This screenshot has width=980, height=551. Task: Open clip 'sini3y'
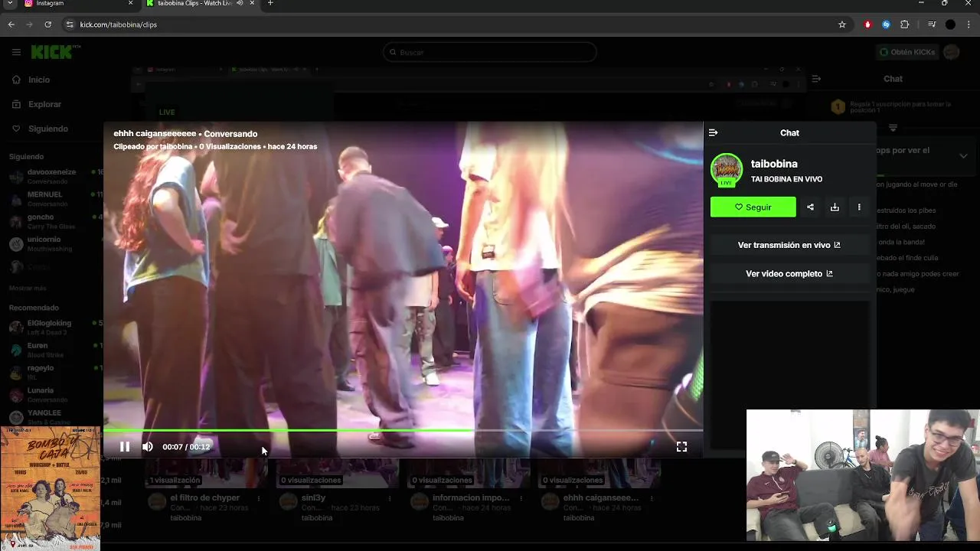tap(313, 497)
